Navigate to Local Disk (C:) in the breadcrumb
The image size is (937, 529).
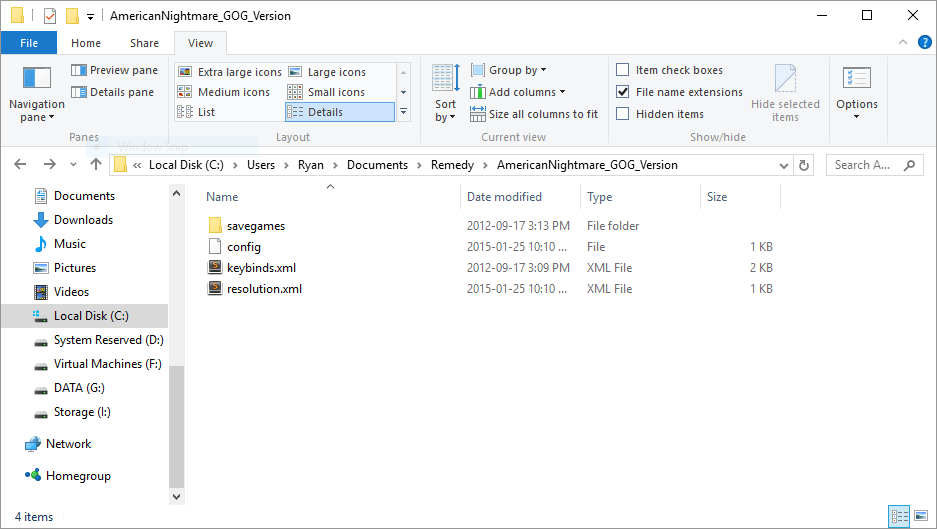186,165
